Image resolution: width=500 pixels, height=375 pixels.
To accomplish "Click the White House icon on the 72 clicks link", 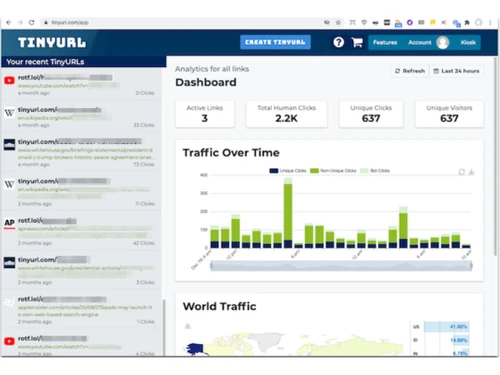I will click(9, 144).
